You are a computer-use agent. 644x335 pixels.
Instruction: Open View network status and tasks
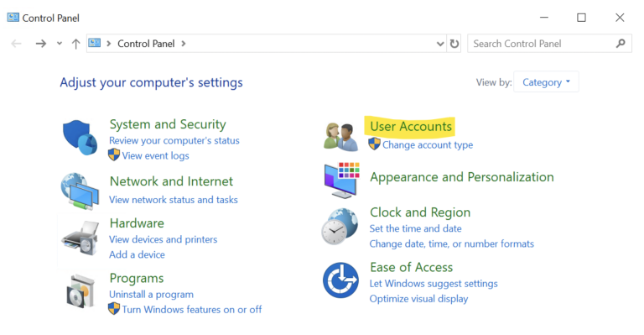pos(174,200)
